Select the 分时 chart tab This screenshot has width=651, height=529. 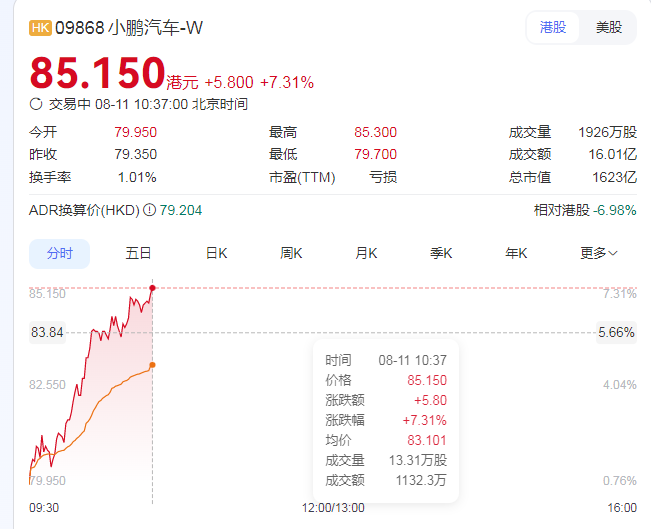59,253
